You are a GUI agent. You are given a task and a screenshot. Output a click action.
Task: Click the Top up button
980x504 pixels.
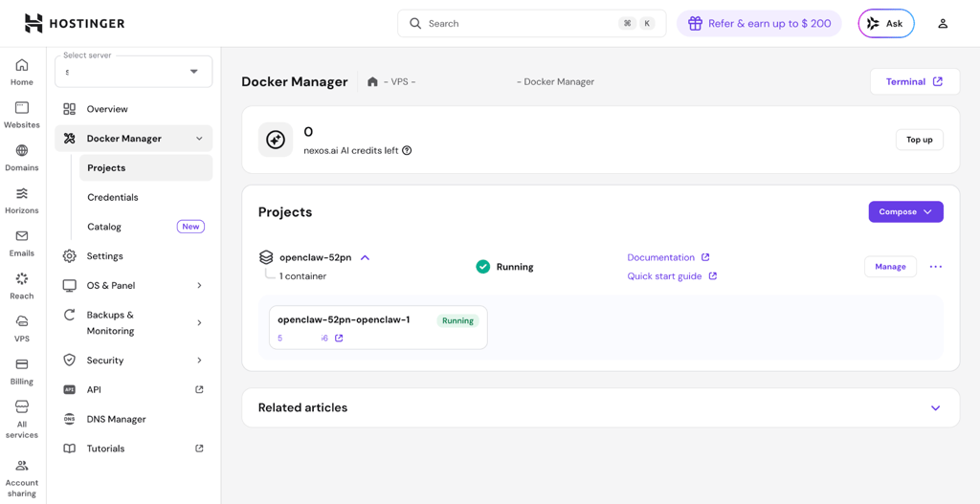920,140
